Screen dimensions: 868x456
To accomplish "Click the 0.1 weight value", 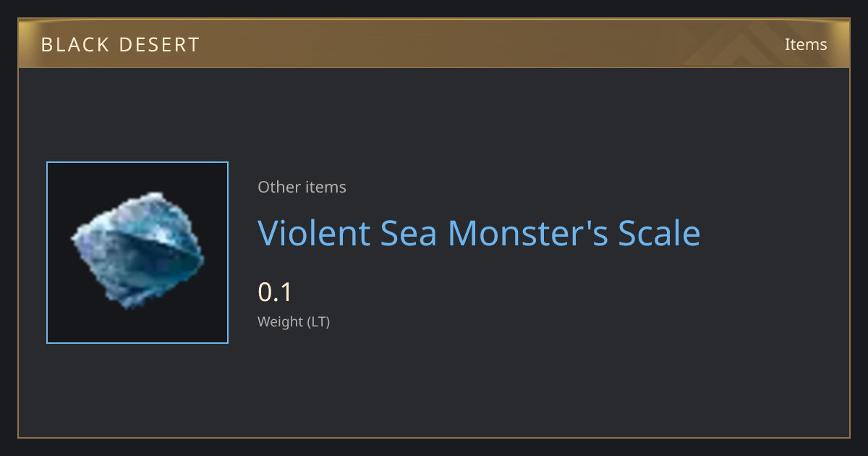I will click(274, 292).
